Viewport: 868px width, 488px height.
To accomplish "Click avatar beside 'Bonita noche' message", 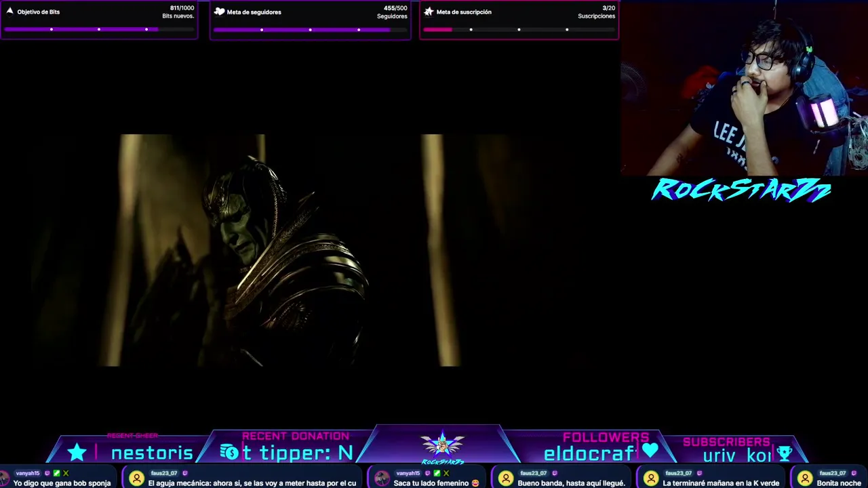I will point(805,479).
